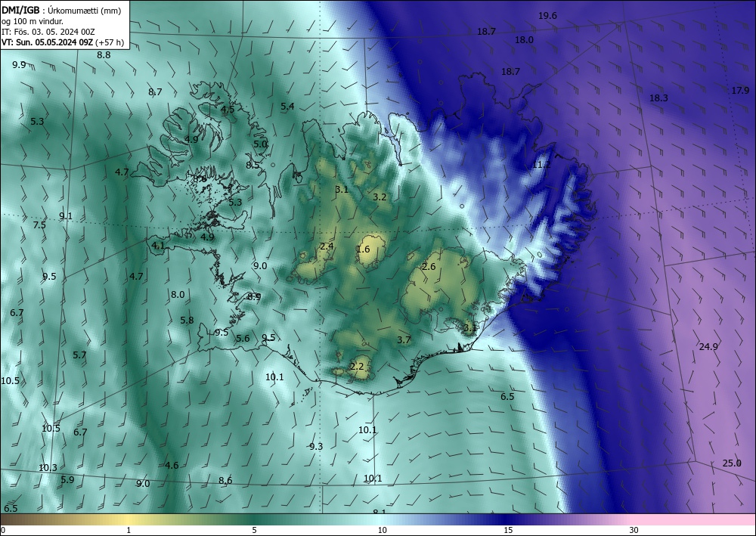Image resolution: width=756 pixels, height=536 pixels.
Task: Click the title text 'DMI/IGB : Úrkomumætti (mm)'
Action: click(61, 10)
